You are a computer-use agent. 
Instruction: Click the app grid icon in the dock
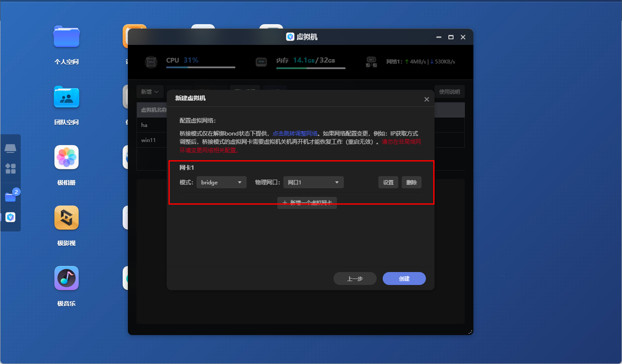10,168
